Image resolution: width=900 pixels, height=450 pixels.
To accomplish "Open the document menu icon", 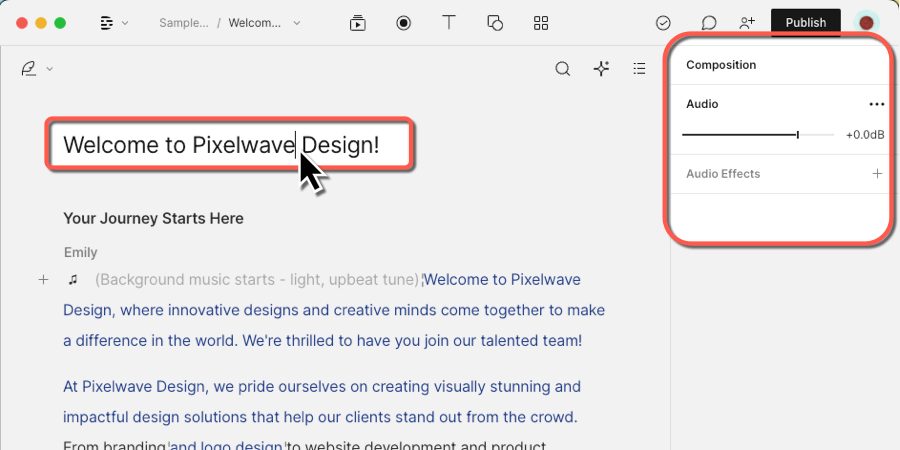I will coord(107,23).
